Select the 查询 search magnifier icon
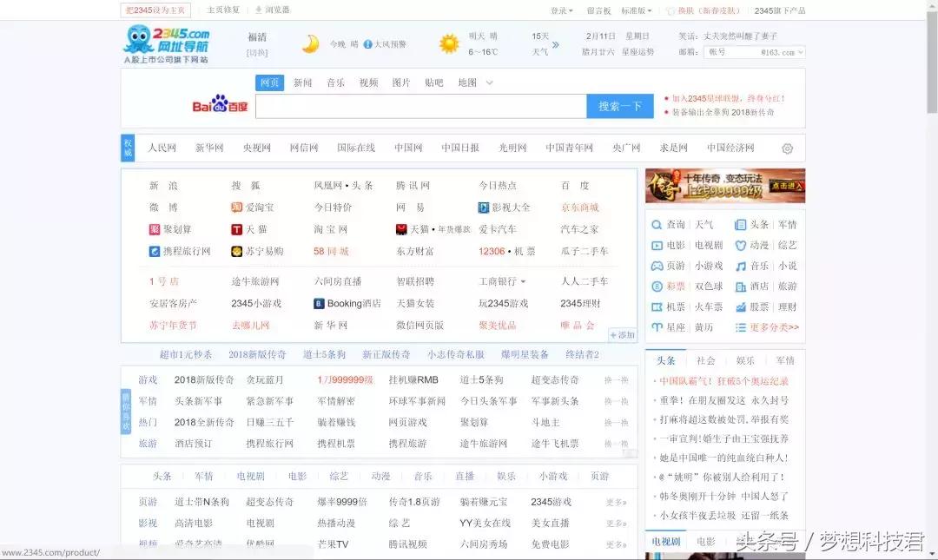This screenshot has height=560, width=938. pyautogui.click(x=657, y=225)
